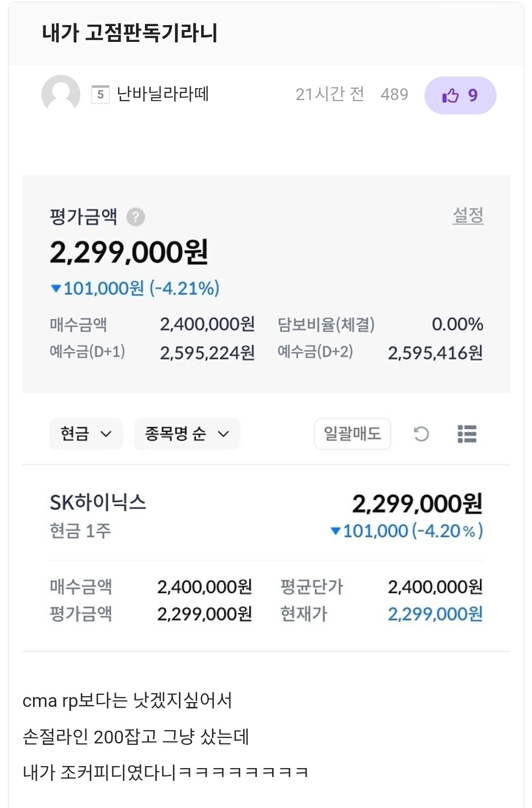Image resolution: width=532 pixels, height=808 pixels.
Task: Click the blue 현재가 2,299,000원 value
Action: click(435, 614)
